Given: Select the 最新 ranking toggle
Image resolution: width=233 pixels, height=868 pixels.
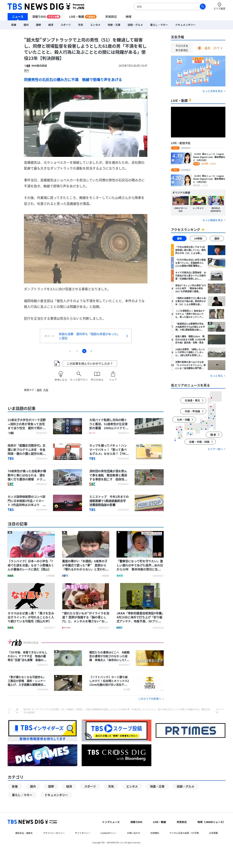Looking at the screenshot, I should tap(179, 239).
